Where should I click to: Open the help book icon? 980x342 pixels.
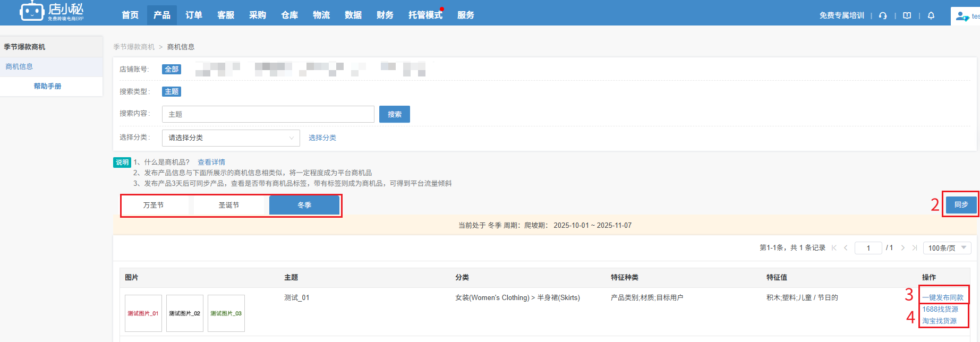click(x=907, y=15)
